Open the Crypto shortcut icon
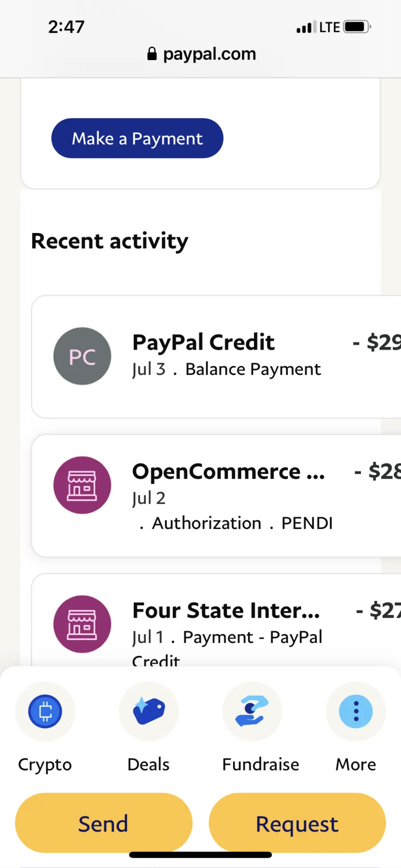Viewport: 401px width, 868px height. [45, 711]
